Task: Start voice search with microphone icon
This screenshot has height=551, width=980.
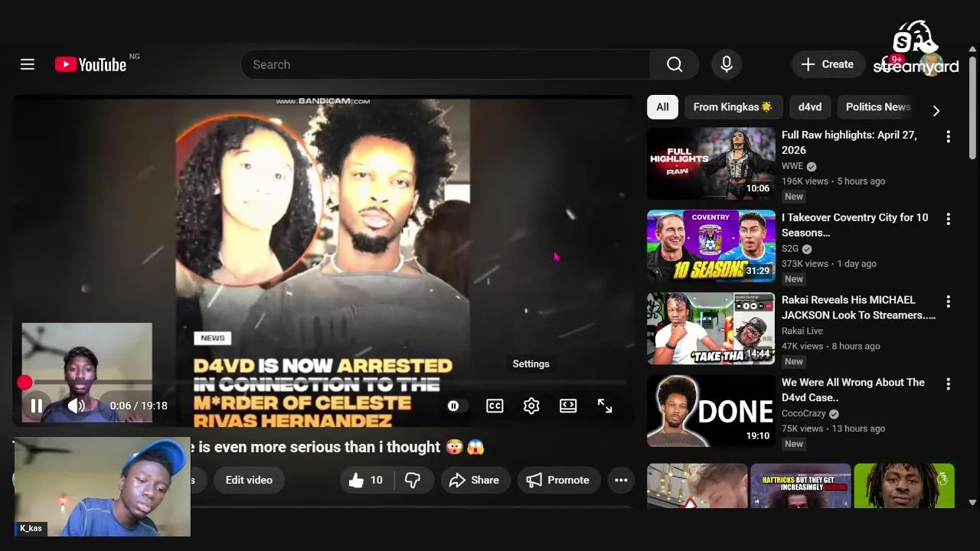Action: point(727,64)
